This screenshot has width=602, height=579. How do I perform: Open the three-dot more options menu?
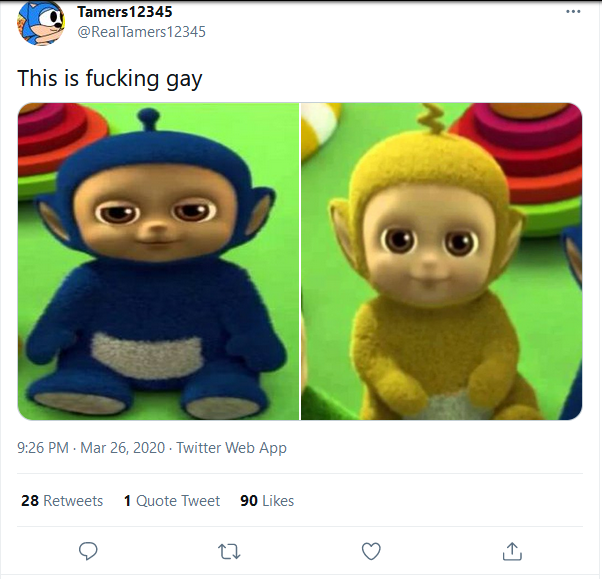tap(573, 12)
